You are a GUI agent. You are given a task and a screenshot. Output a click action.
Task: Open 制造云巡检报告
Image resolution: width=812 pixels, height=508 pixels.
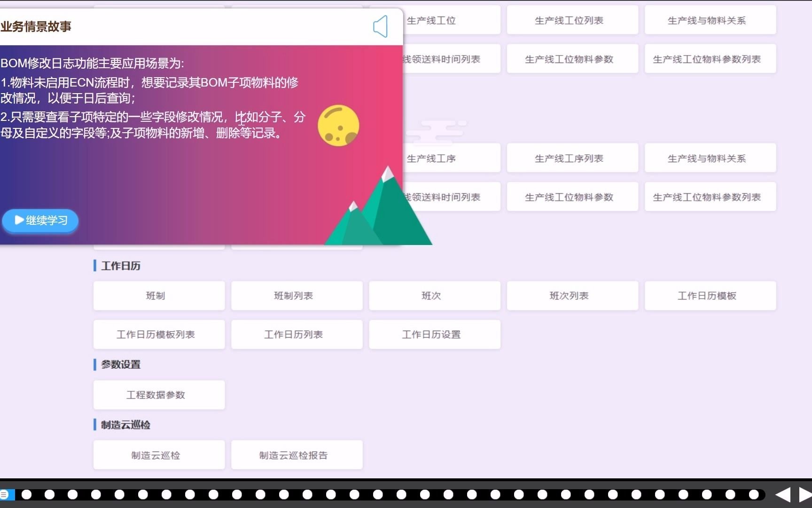coord(297,455)
